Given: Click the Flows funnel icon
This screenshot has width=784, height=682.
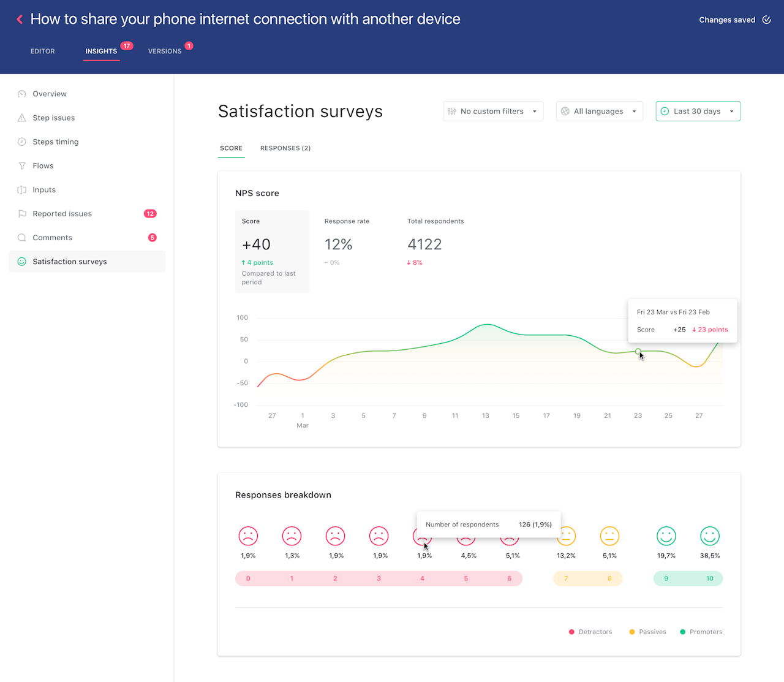Looking at the screenshot, I should [x=22, y=166].
